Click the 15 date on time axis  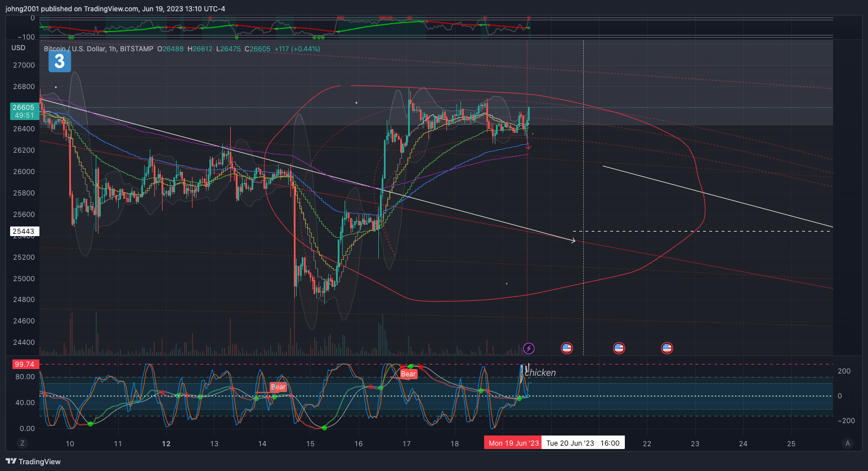[310, 444]
